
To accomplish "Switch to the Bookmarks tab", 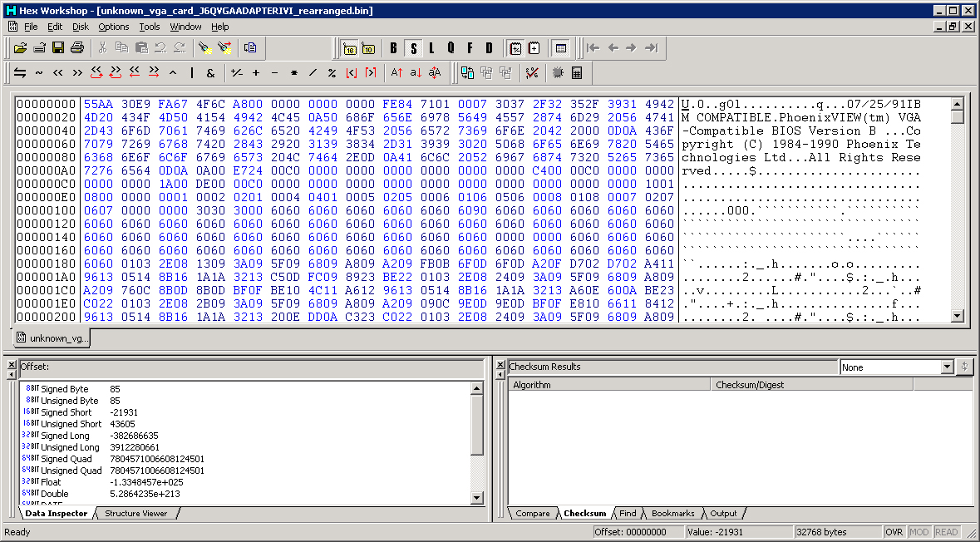I will (672, 514).
